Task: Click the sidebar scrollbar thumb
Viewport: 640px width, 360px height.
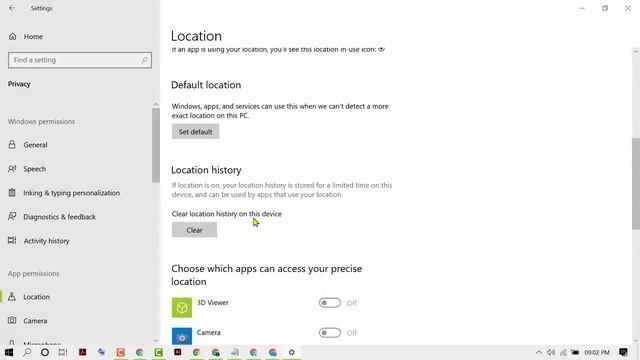Action: [156, 145]
